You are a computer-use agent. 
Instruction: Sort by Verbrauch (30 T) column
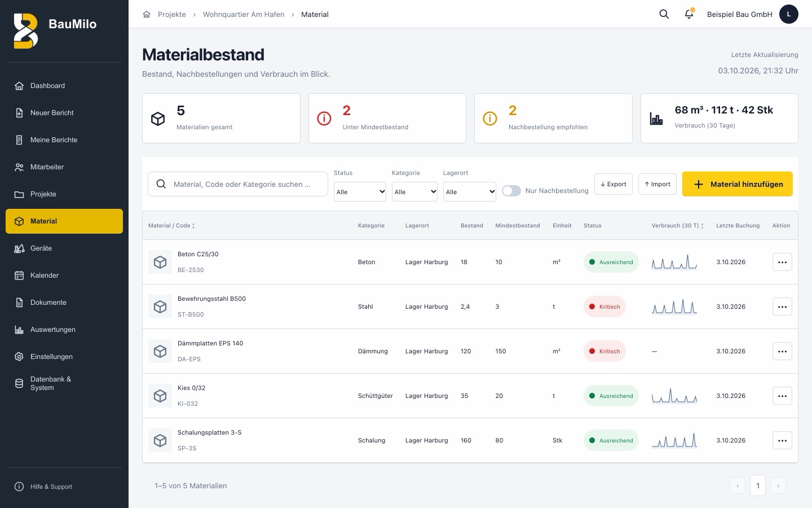coord(678,225)
